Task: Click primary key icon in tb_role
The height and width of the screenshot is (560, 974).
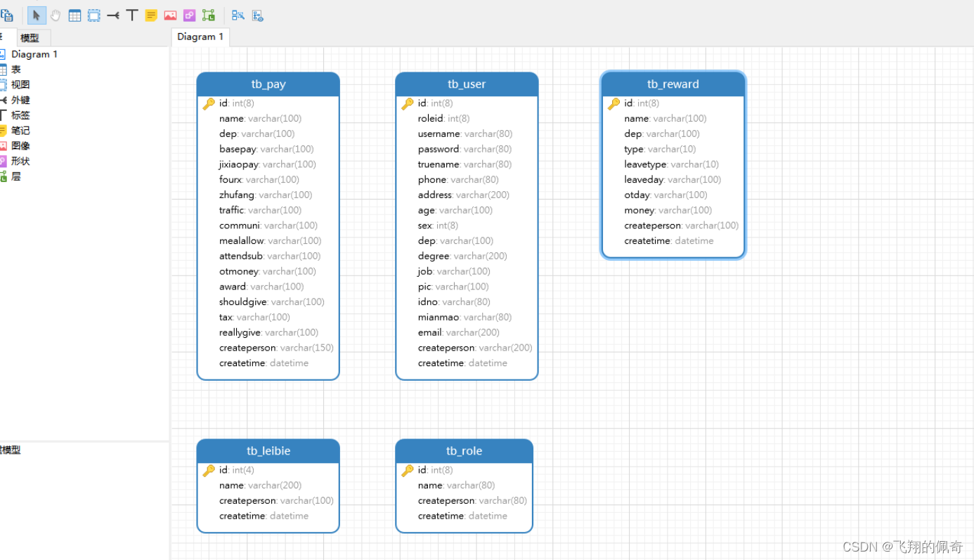Action: coord(408,471)
